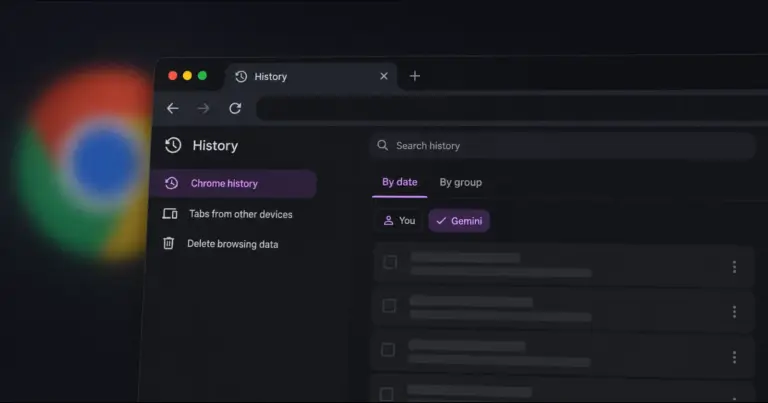768x403 pixels.
Task: Click the back navigation arrow
Action: click(x=172, y=108)
